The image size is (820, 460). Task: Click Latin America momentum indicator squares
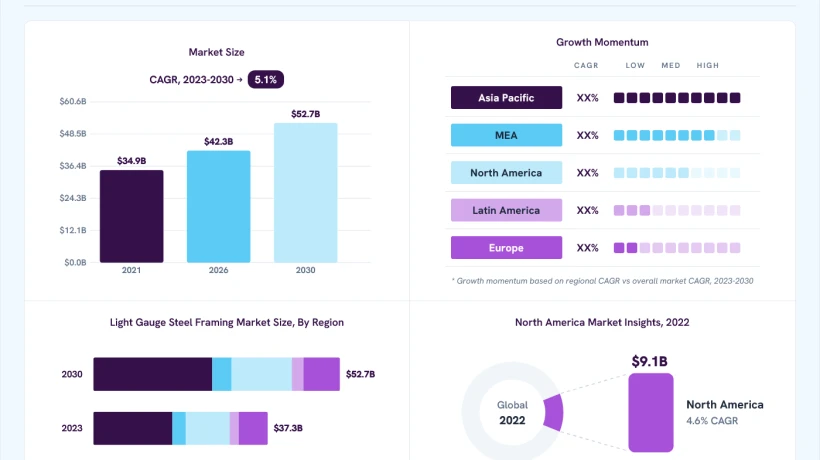tap(677, 210)
